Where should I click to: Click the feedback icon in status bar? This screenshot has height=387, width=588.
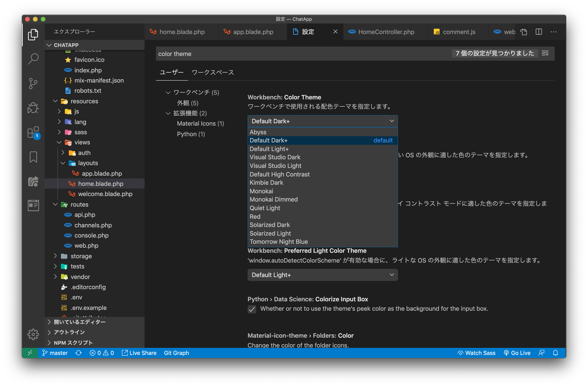point(541,353)
